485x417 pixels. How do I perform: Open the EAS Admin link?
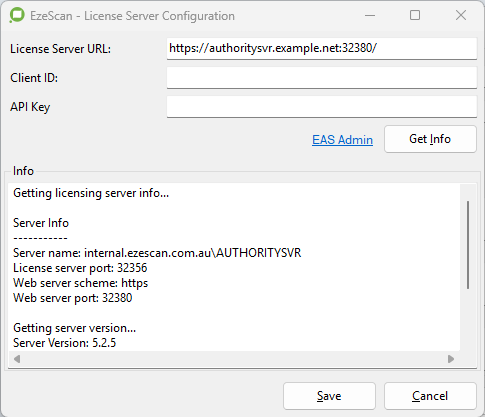(x=342, y=140)
